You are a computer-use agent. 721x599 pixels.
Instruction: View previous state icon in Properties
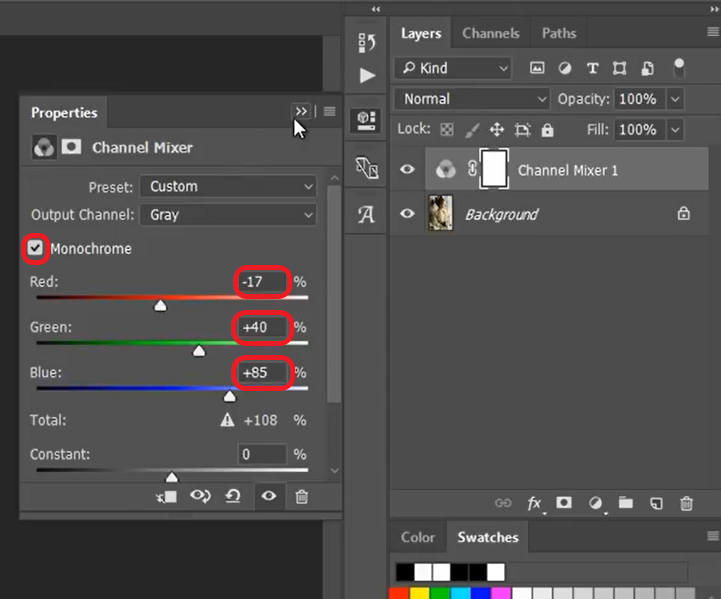[200, 496]
